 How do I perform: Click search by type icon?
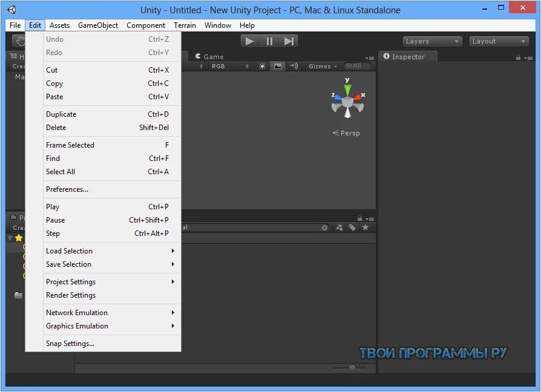coord(339,227)
